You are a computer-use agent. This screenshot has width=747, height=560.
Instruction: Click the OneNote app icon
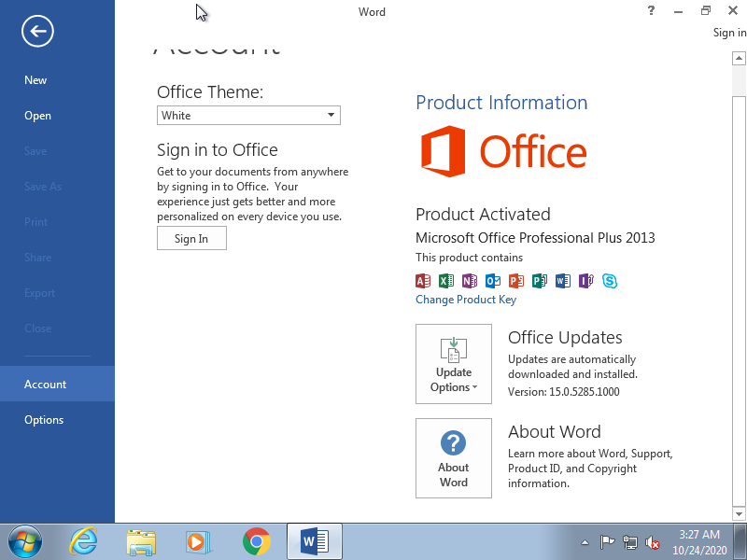click(470, 281)
